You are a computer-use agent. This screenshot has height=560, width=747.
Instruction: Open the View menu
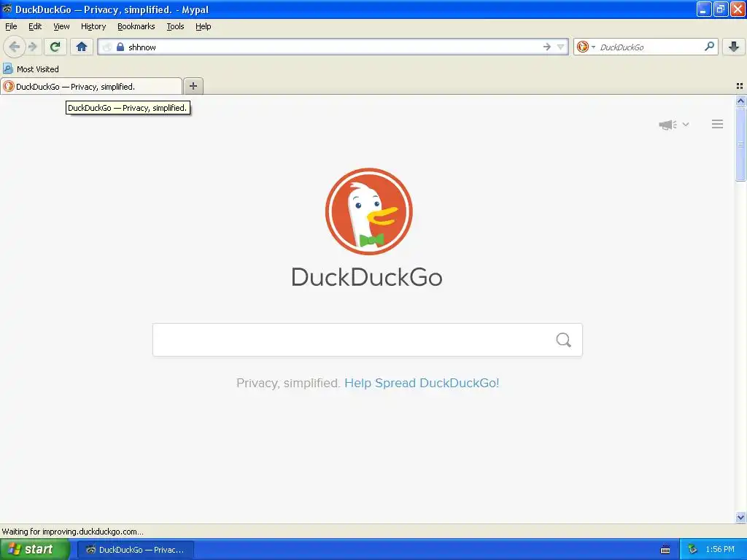(x=61, y=26)
